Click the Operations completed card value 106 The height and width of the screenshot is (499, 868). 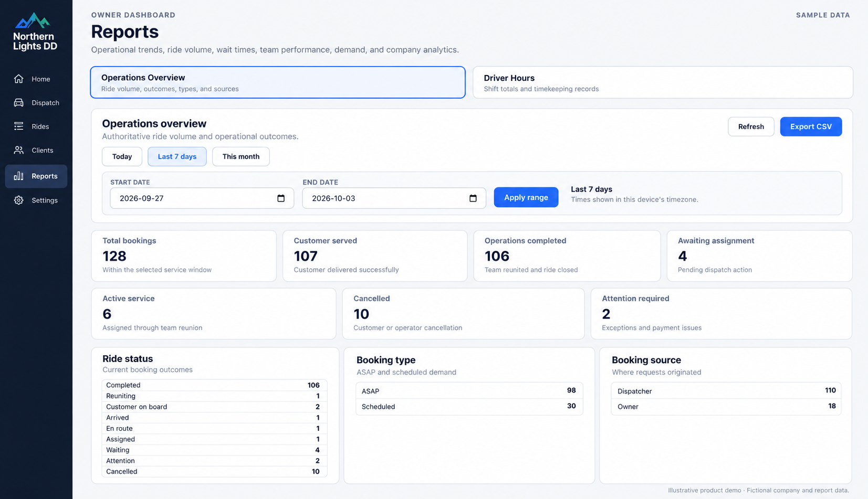coord(497,256)
